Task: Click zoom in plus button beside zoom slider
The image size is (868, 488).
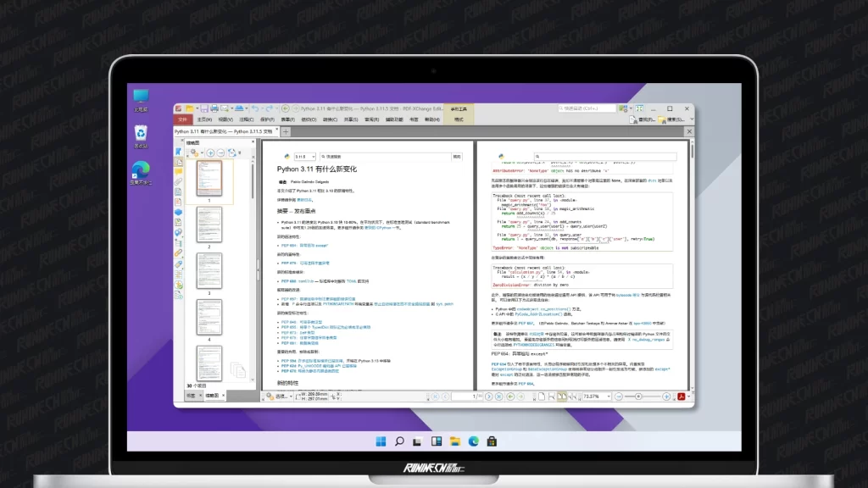Action: (x=665, y=396)
